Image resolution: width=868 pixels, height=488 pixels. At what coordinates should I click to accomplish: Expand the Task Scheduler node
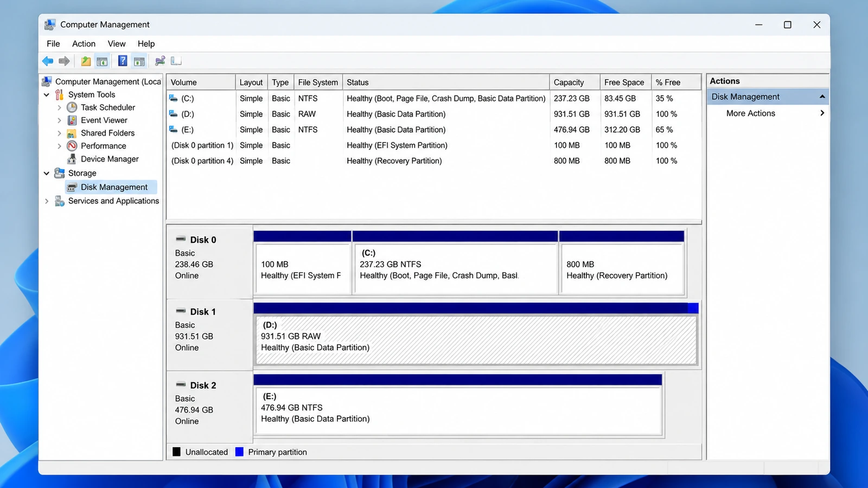click(59, 107)
